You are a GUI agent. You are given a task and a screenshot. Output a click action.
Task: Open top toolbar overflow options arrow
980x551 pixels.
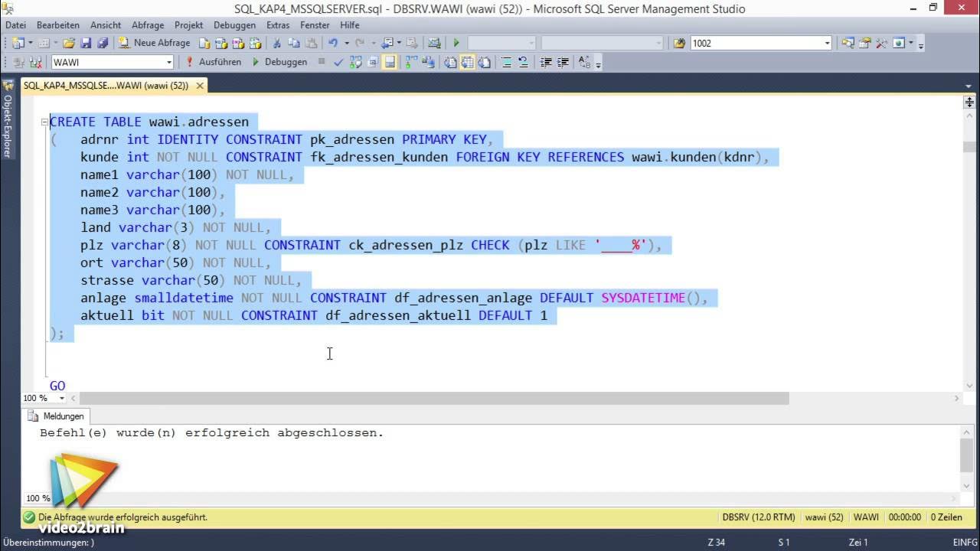click(x=921, y=45)
